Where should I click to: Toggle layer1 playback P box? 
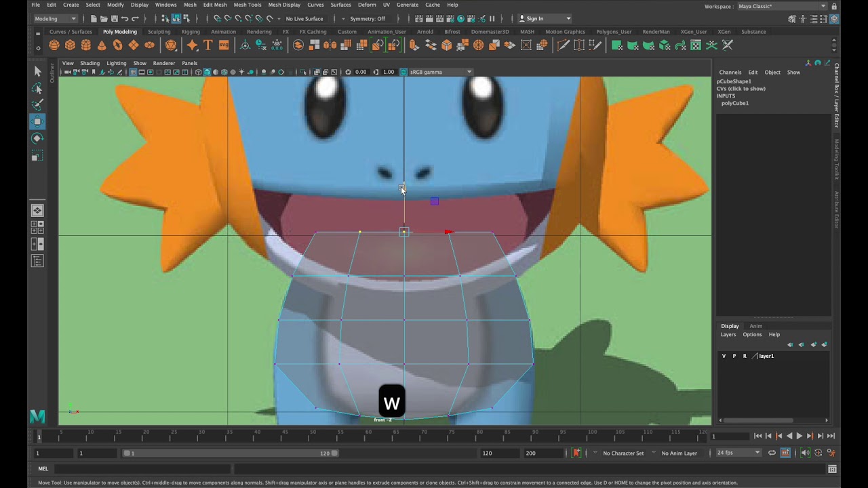coord(734,356)
